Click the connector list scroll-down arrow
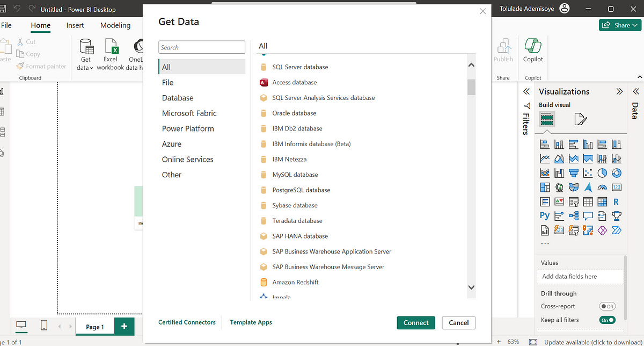Image resolution: width=644 pixels, height=346 pixels. click(x=471, y=288)
